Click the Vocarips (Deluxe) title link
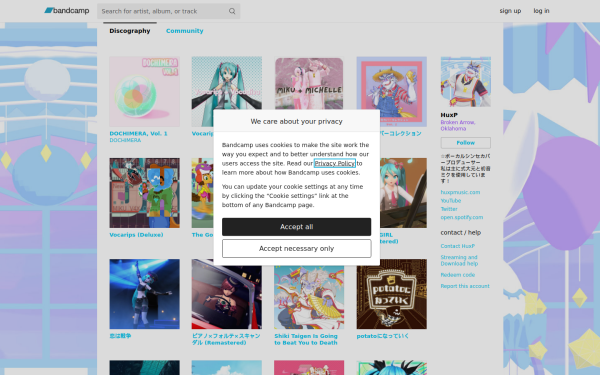This screenshot has width=600, height=375. click(136, 235)
